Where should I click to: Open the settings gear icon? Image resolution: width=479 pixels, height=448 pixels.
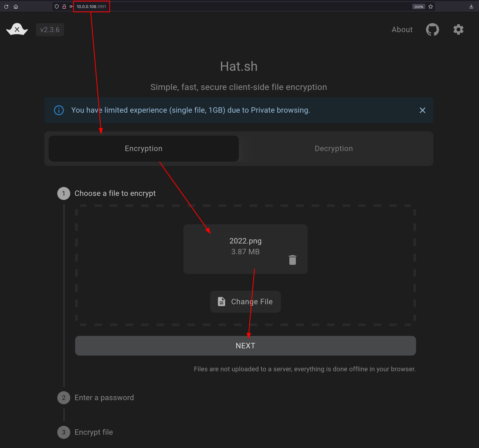(x=458, y=29)
